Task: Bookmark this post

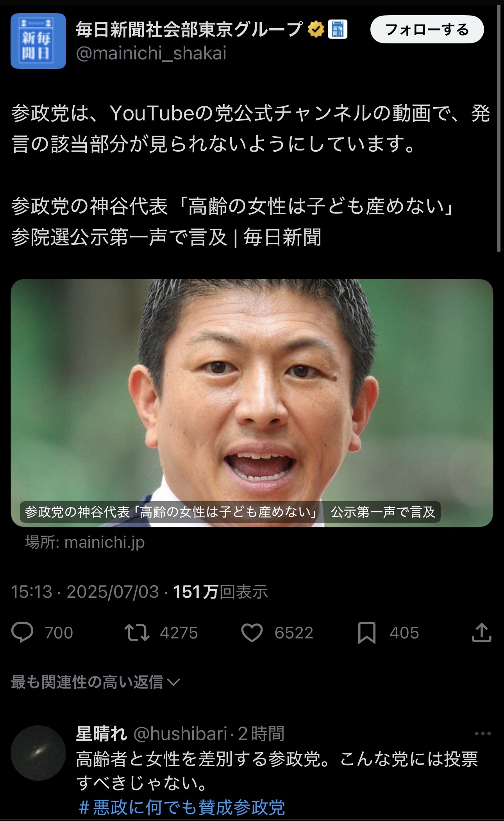Action: pyautogui.click(x=366, y=633)
